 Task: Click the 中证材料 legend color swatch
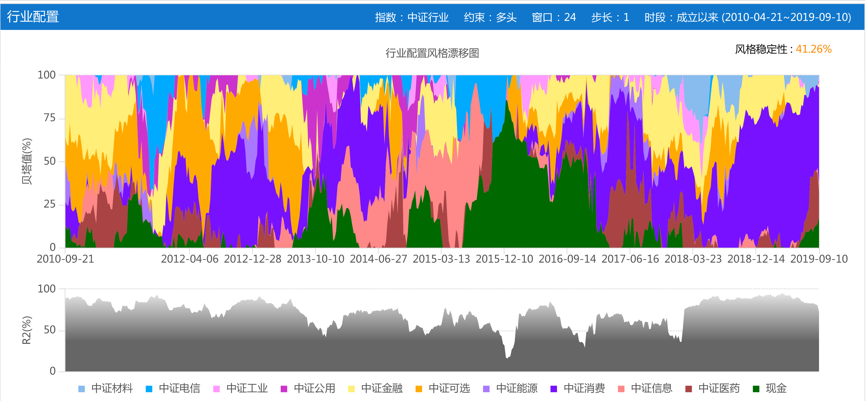pos(81,389)
